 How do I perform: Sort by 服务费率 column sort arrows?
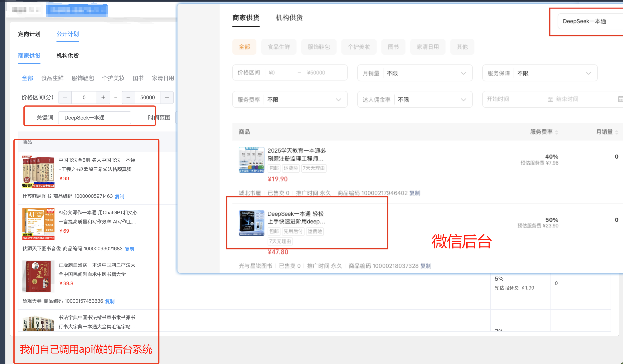click(x=556, y=132)
